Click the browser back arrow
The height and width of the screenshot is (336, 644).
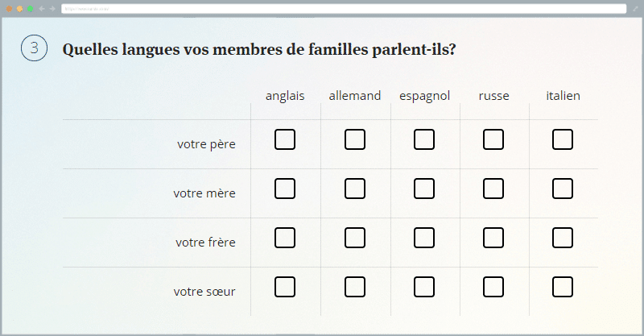click(x=42, y=9)
